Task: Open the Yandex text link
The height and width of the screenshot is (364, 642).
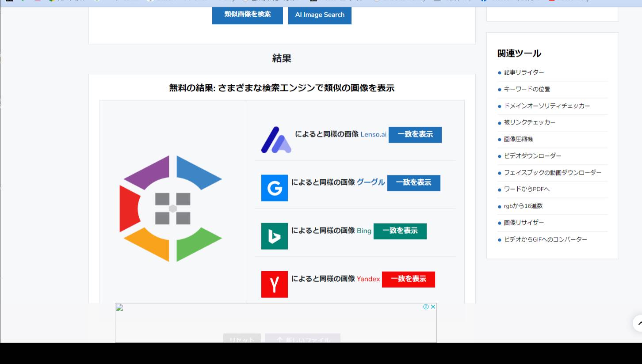Action: coord(368,279)
